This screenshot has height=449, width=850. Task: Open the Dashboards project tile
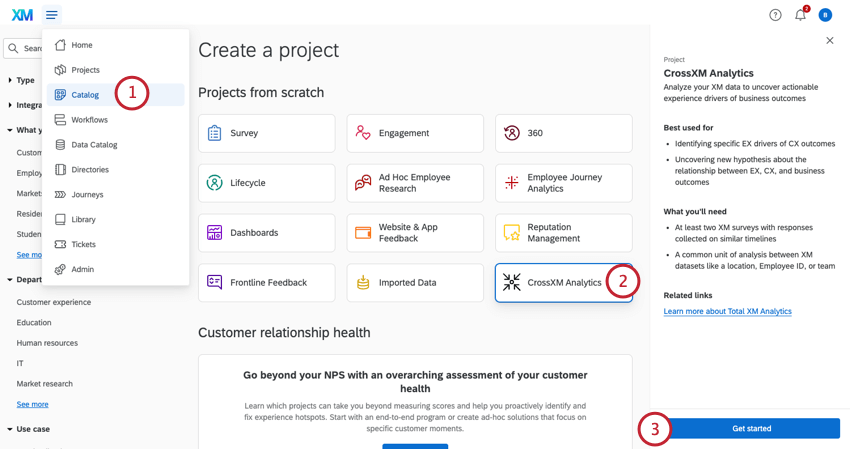point(266,233)
